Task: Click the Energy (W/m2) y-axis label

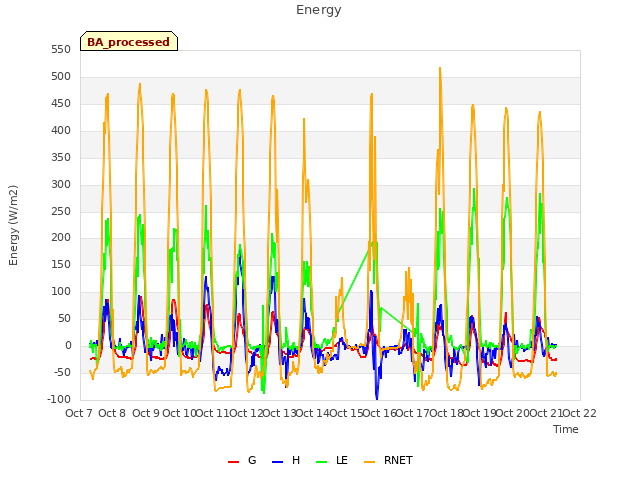Action: 13,225
